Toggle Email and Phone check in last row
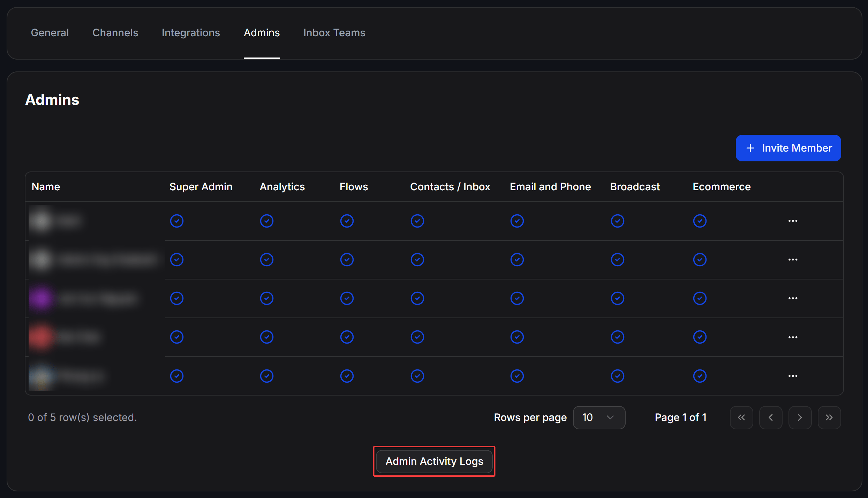The image size is (868, 498). [517, 376]
